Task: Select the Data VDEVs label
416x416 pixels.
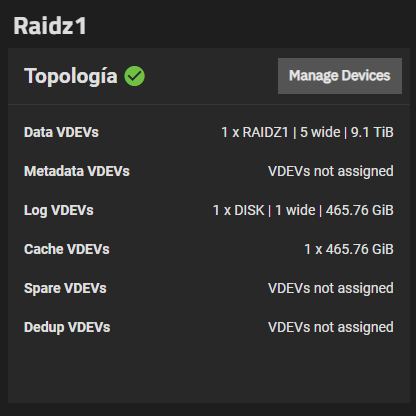Action: tap(61, 132)
